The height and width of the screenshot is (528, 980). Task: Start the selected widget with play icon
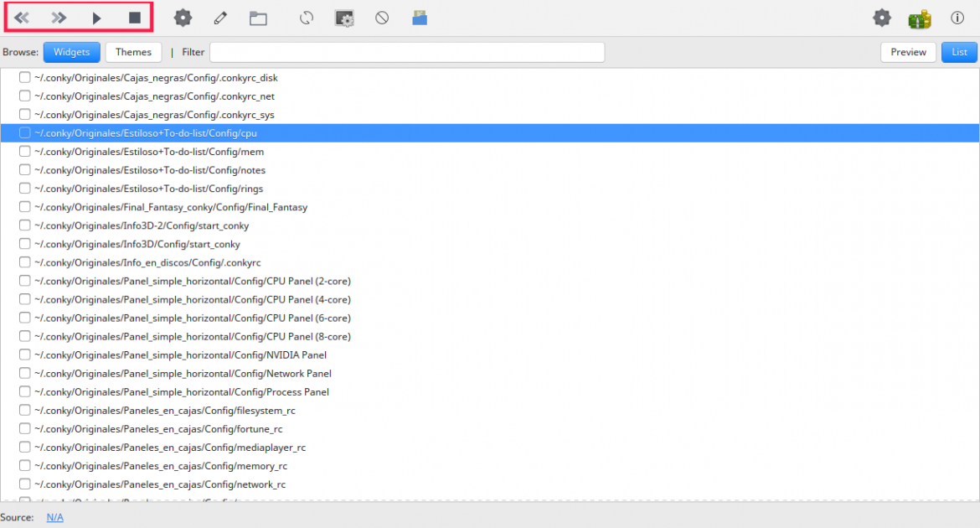[96, 18]
